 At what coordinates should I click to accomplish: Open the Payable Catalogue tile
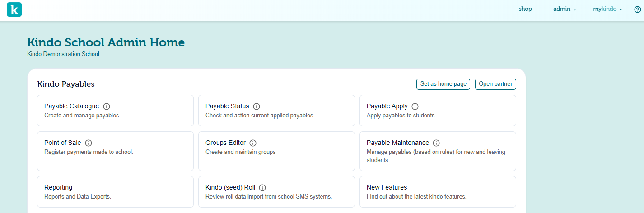pyautogui.click(x=115, y=111)
